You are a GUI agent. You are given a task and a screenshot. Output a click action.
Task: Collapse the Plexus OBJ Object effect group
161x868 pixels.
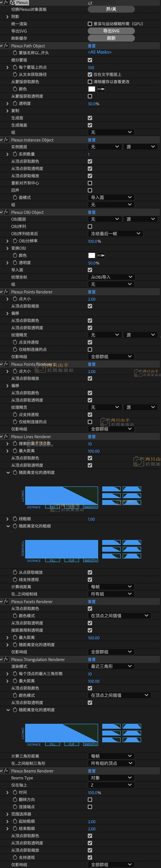pyautogui.click(x=2, y=212)
